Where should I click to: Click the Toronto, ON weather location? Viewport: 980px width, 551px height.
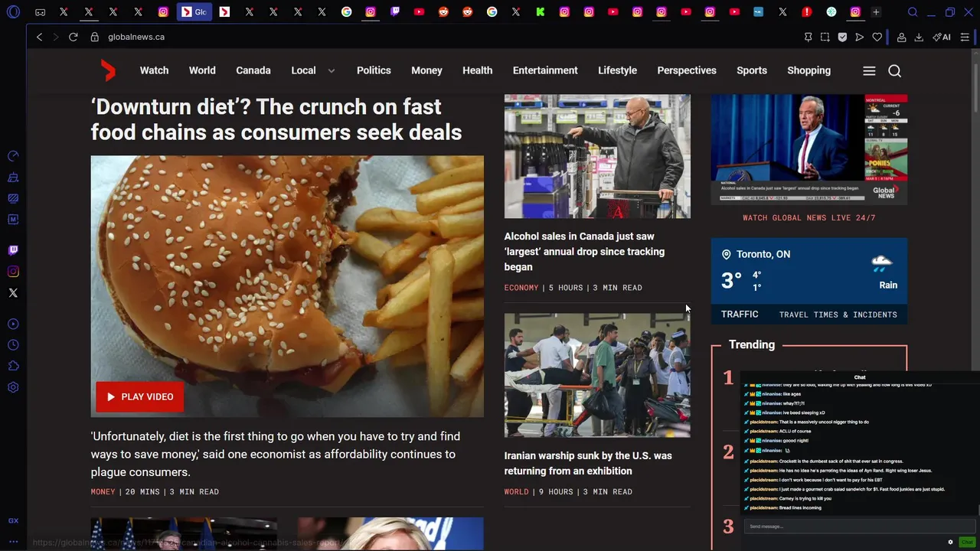[756, 254]
